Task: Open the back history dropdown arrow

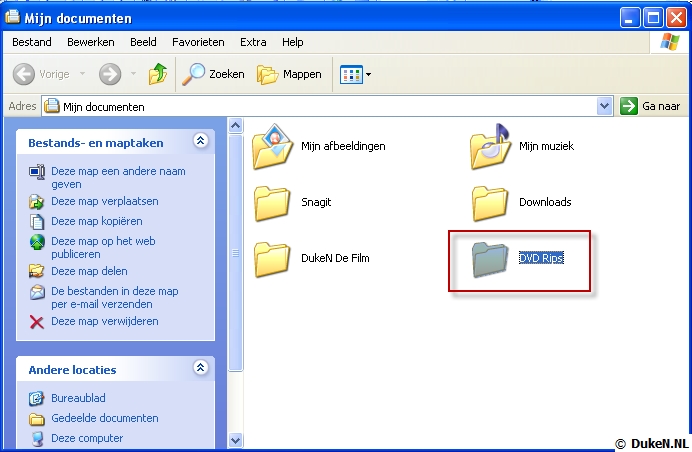Action: (83, 74)
